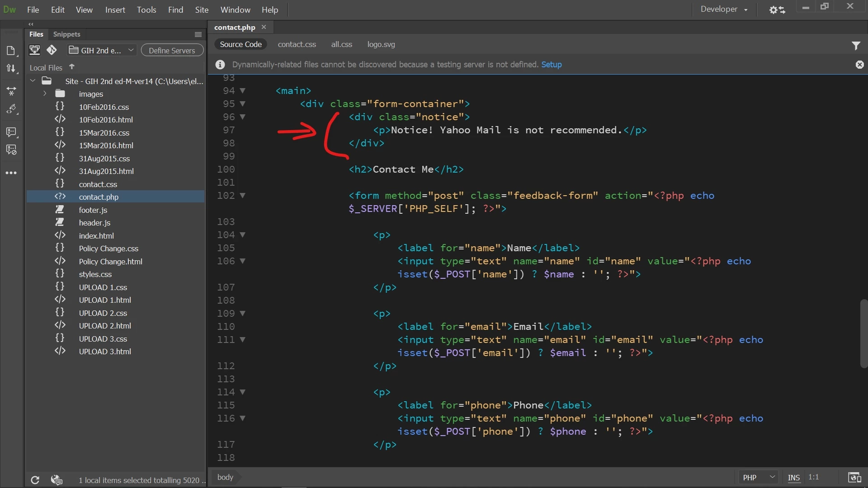This screenshot has height=488, width=868.
Task: Click the Filter related files icon
Action: [856, 46]
